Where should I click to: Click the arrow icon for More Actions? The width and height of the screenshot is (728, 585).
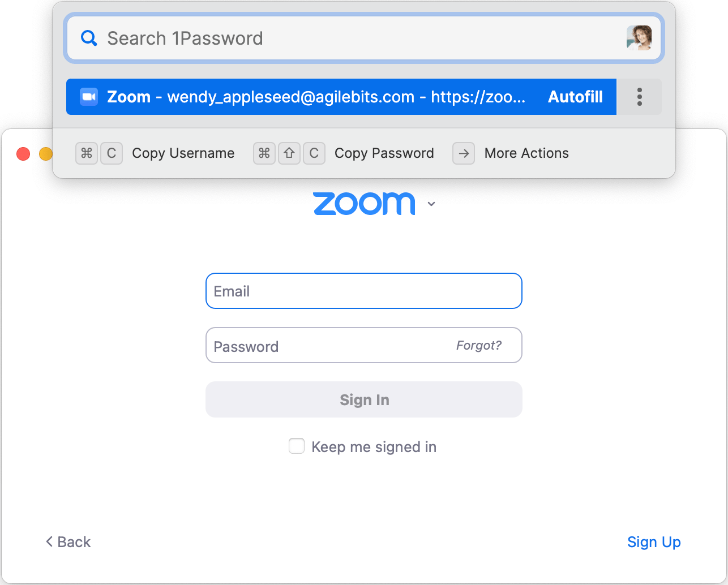point(463,153)
